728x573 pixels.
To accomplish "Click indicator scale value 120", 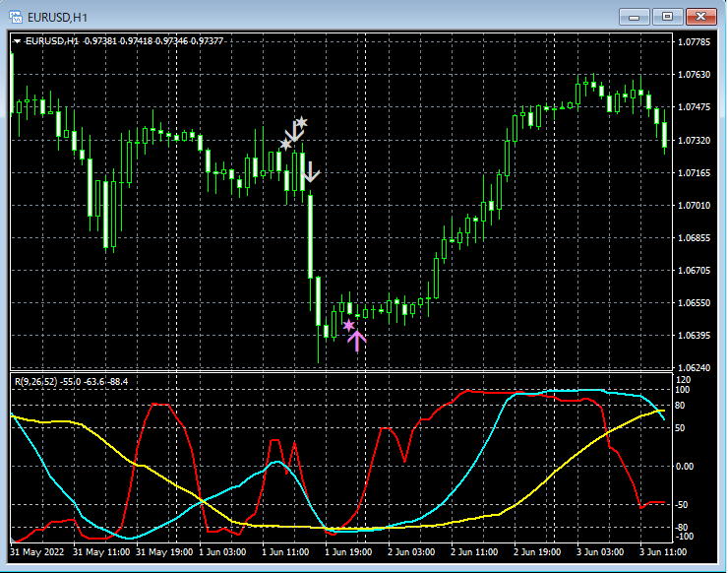I will tap(684, 380).
